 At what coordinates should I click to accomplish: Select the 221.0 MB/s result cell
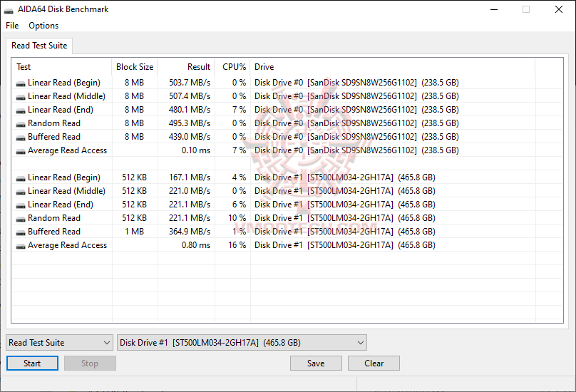[190, 191]
